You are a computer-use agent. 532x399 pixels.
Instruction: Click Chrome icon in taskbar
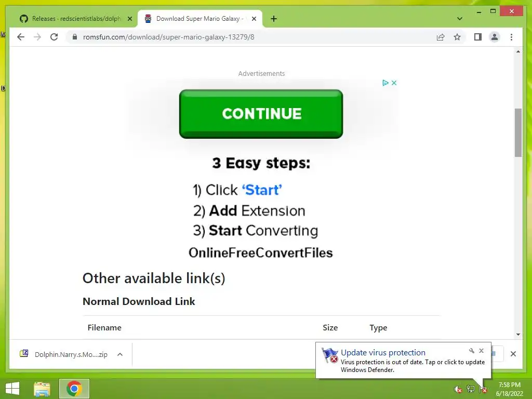pyautogui.click(x=74, y=389)
